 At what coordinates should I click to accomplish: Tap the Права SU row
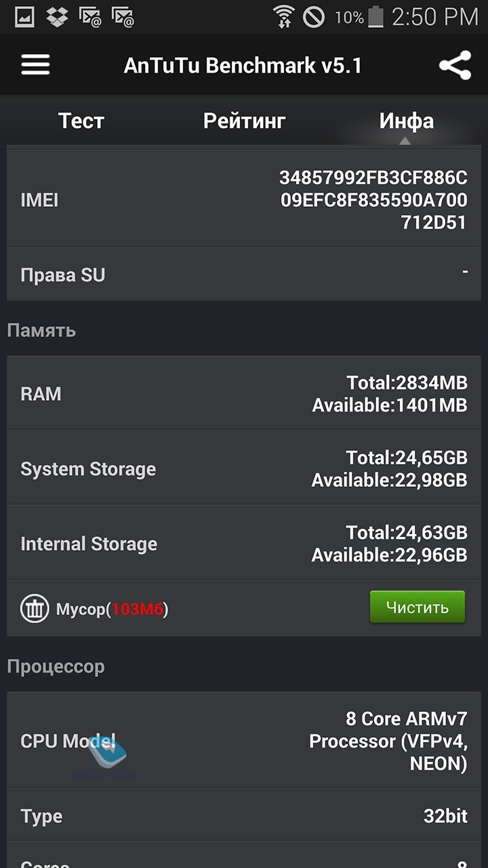click(244, 274)
